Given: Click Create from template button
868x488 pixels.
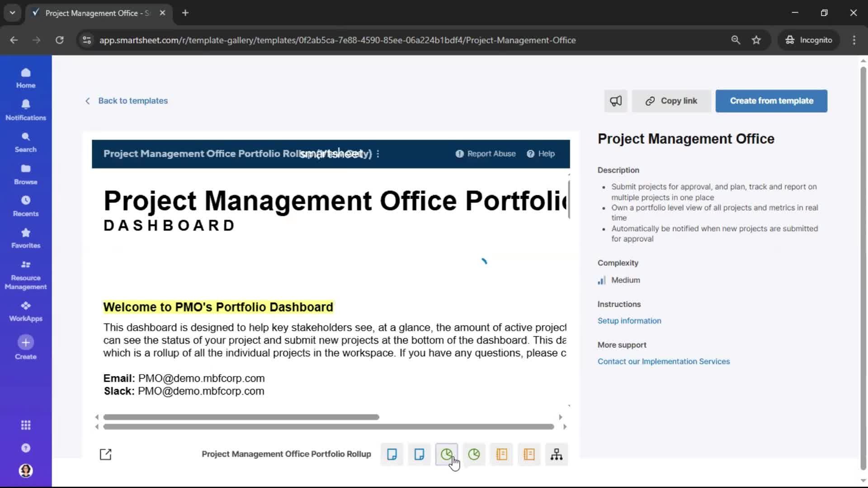Looking at the screenshot, I should [771, 101].
